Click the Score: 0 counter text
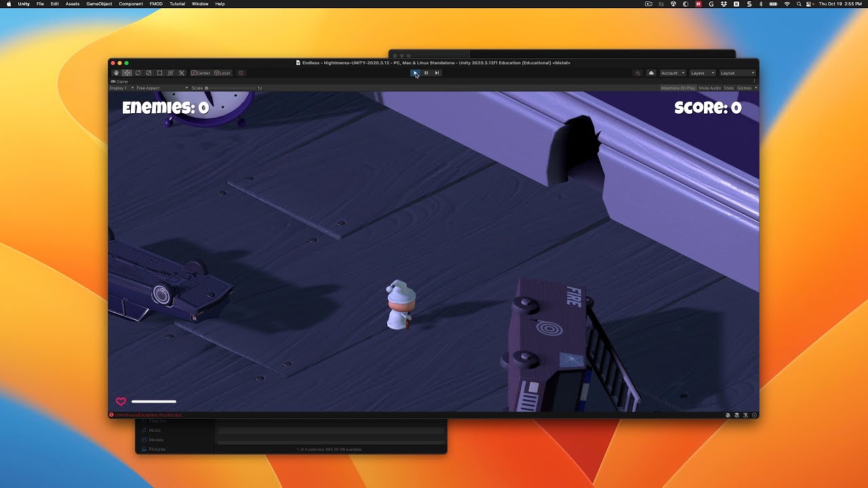 708,108
